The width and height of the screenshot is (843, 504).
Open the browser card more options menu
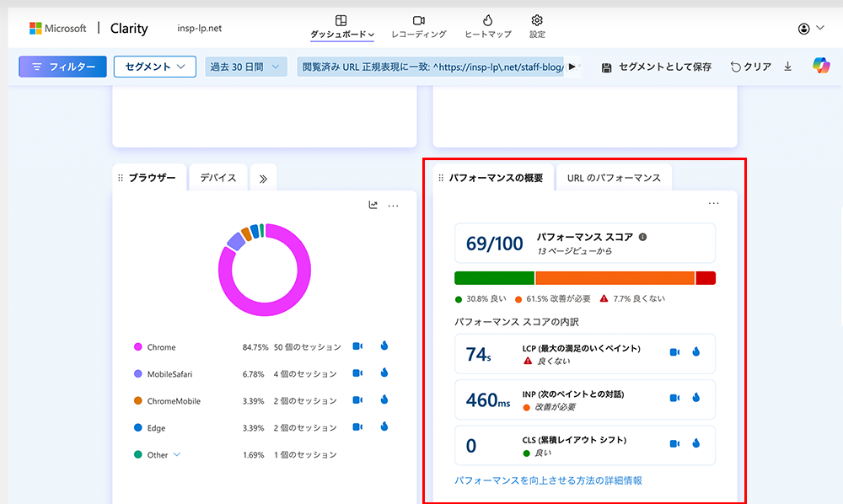394,206
